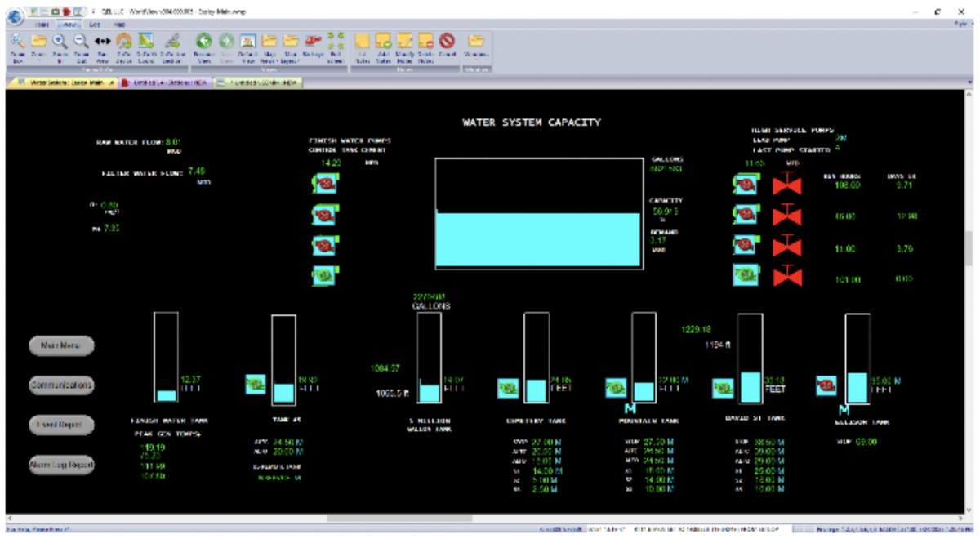Open the Alarm Log Report button
The image size is (980, 539).
tap(62, 465)
